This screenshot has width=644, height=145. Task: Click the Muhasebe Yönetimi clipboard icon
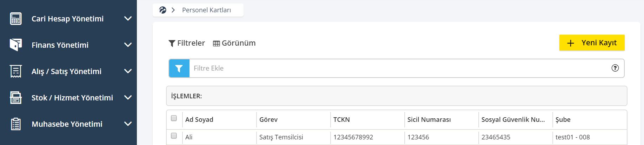[x=16, y=124]
